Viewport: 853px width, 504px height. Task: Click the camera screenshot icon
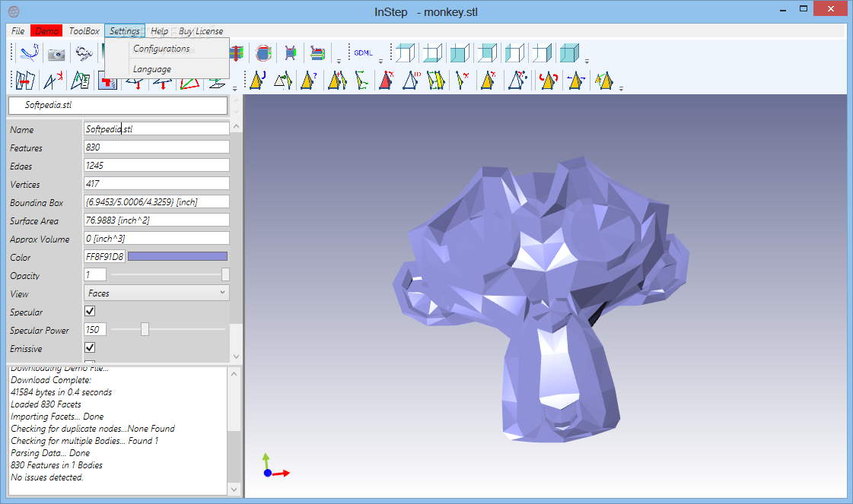click(56, 54)
